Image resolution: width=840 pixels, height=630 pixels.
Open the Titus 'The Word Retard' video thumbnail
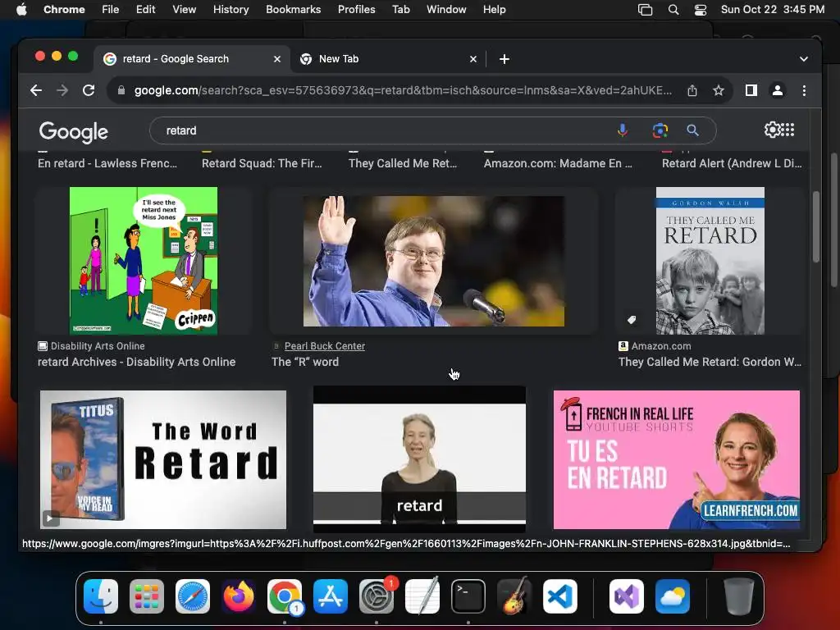click(x=163, y=459)
